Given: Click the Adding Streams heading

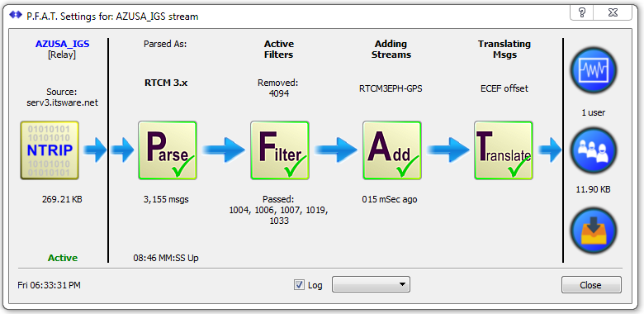Looking at the screenshot, I should 391,49.
